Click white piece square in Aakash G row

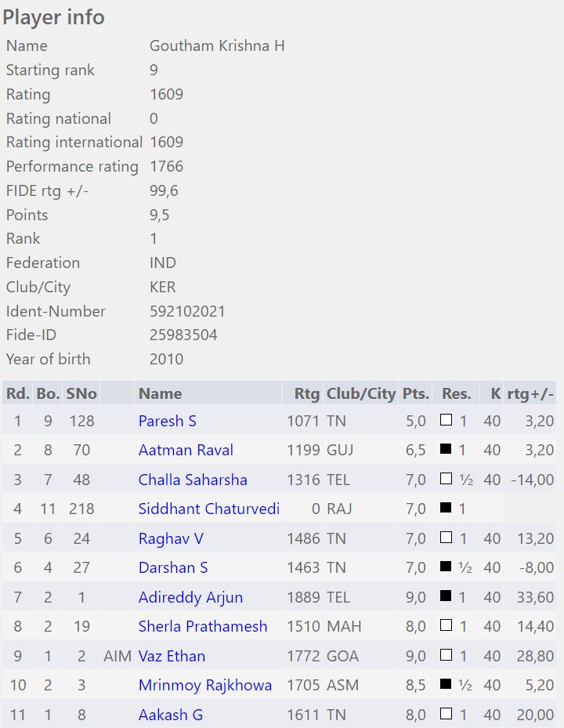[x=446, y=714]
